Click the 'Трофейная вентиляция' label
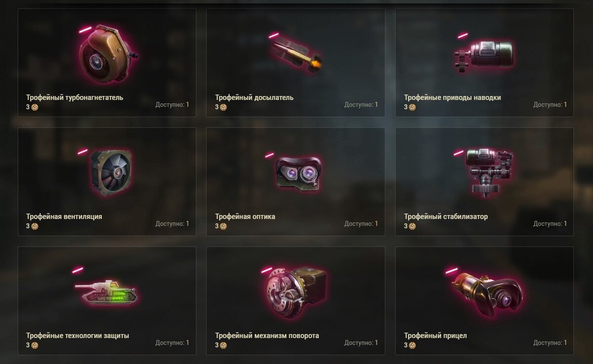Viewport: 593px width, 364px height. (x=64, y=217)
